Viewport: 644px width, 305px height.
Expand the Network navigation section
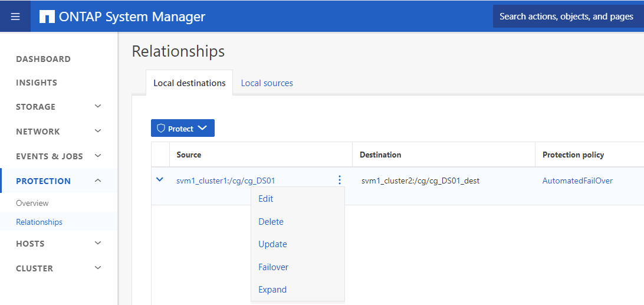click(98, 132)
